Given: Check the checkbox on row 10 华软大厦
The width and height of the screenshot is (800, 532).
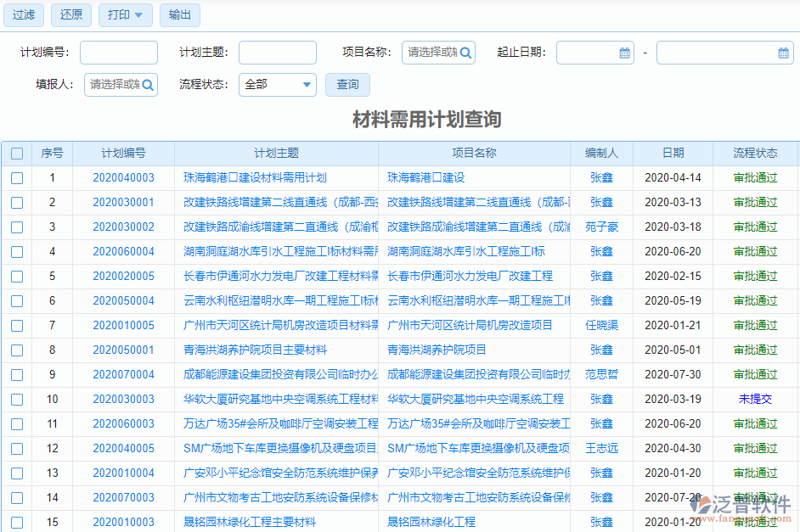Looking at the screenshot, I should coord(18,399).
